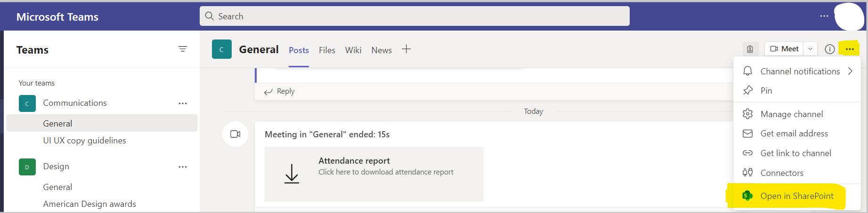Add a new tab with plus icon
The height and width of the screenshot is (213, 868).
pyautogui.click(x=406, y=49)
